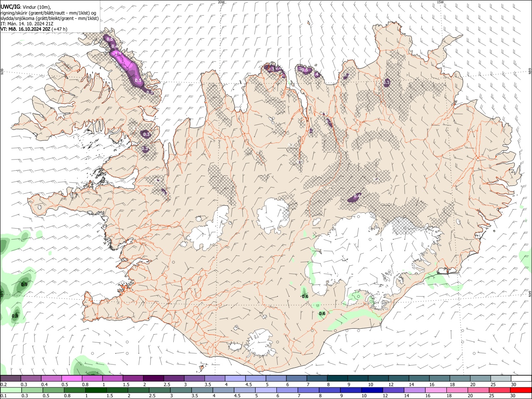The height and width of the screenshot is (399, 532).
Task: Pick the pale grey upper swatch between 25 and 30
Action: pos(500,379)
